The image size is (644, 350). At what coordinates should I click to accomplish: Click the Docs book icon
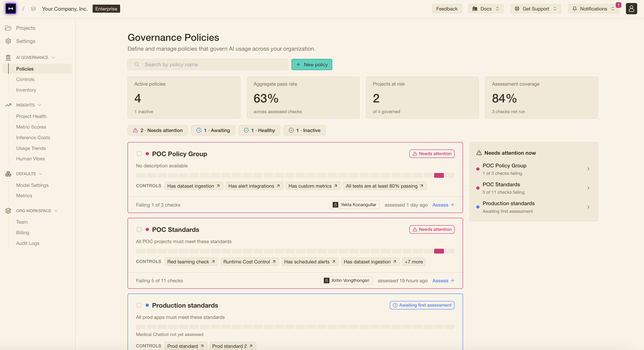475,9
